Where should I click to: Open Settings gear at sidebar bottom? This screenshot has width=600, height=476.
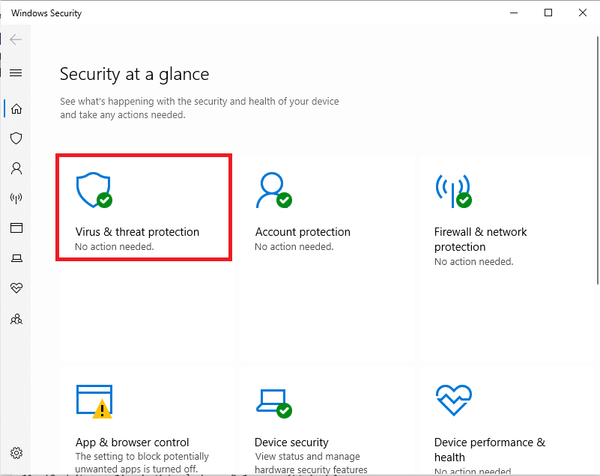[16, 453]
